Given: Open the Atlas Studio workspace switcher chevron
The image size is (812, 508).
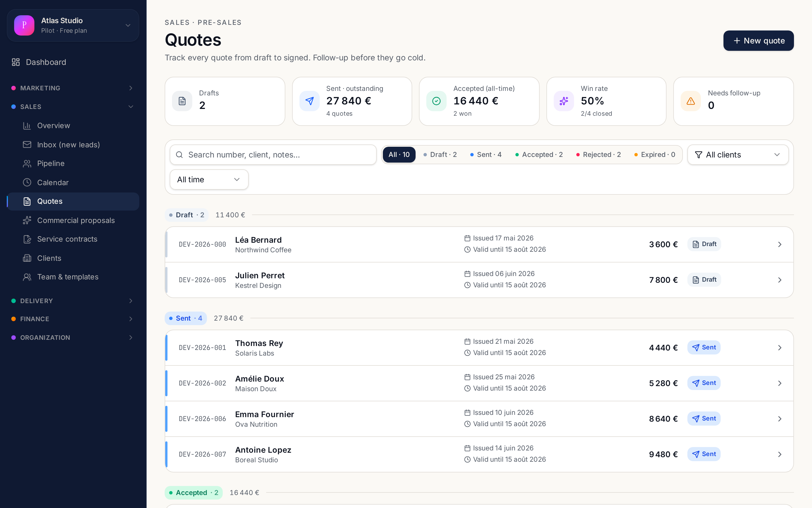Looking at the screenshot, I should coord(128,25).
